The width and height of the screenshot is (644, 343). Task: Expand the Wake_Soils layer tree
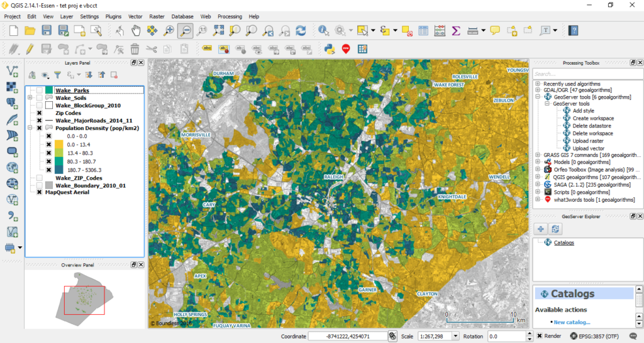click(30, 97)
